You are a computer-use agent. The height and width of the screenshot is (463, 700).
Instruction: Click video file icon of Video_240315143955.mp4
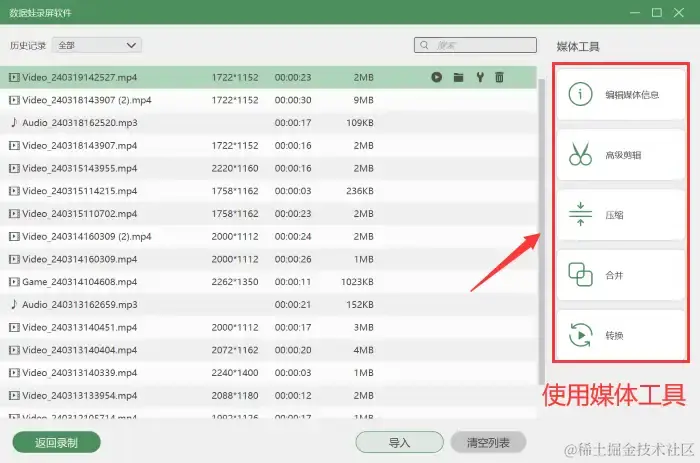click(x=14, y=168)
